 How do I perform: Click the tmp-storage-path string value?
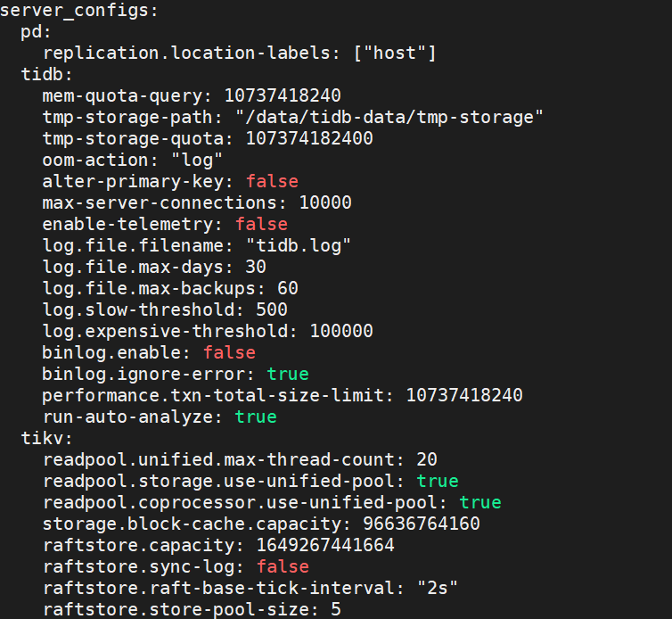389,117
